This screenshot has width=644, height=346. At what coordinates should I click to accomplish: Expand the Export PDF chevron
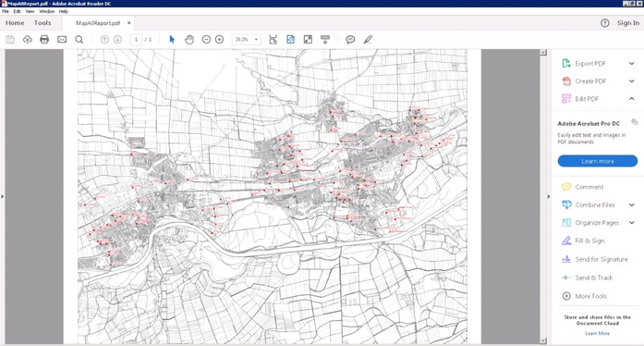pos(632,63)
